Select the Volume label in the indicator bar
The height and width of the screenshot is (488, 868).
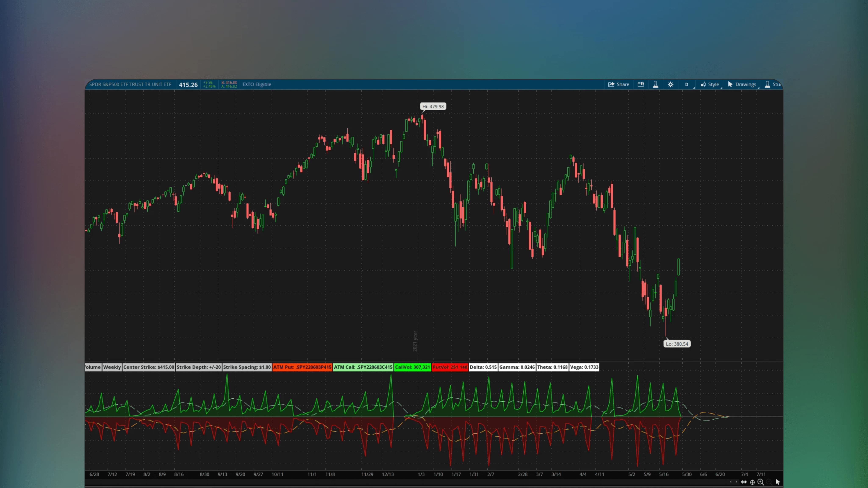tap(93, 367)
